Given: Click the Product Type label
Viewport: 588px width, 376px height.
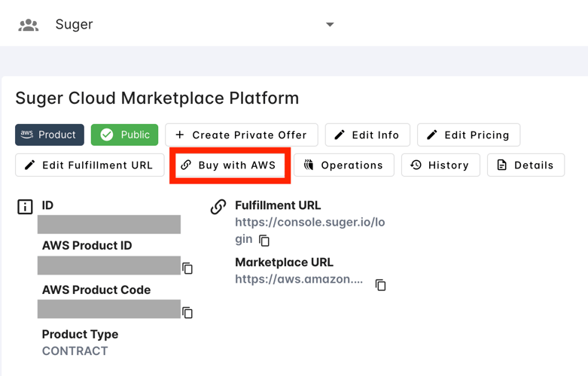Looking at the screenshot, I should pos(80,334).
